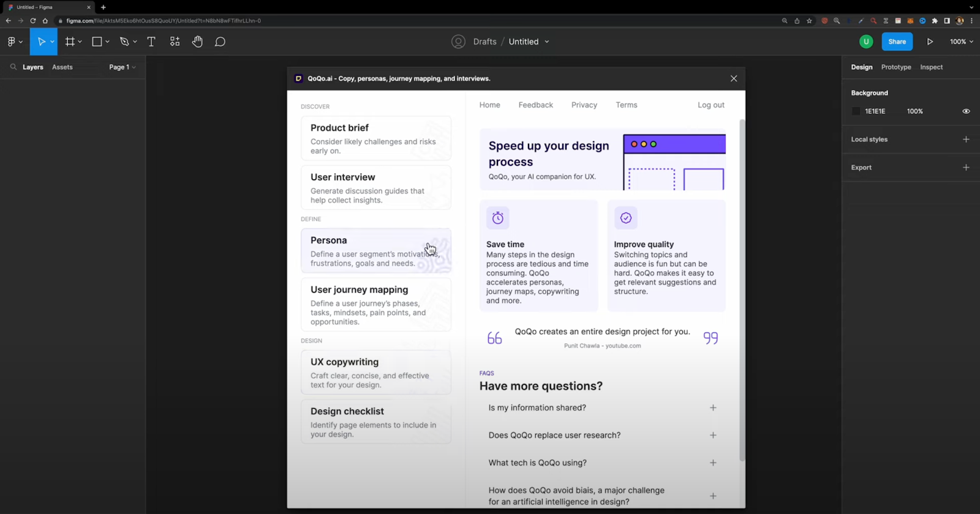The image size is (980, 514).
Task: Click the 1E1E1E background color swatch
Action: [856, 111]
